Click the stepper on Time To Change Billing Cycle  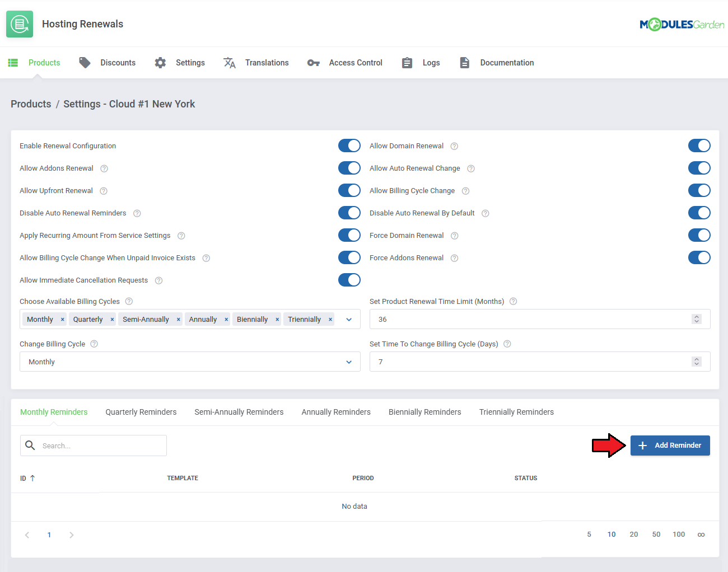(697, 362)
